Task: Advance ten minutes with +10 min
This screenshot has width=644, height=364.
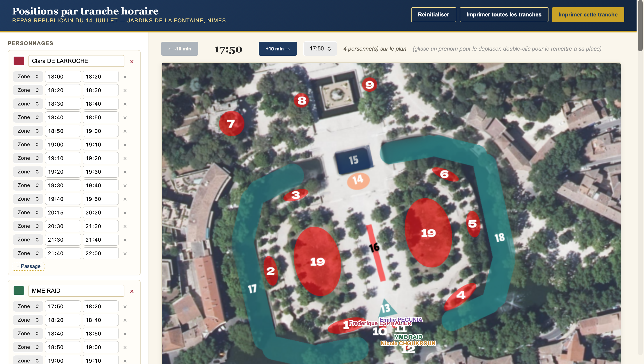Action: pyautogui.click(x=278, y=48)
